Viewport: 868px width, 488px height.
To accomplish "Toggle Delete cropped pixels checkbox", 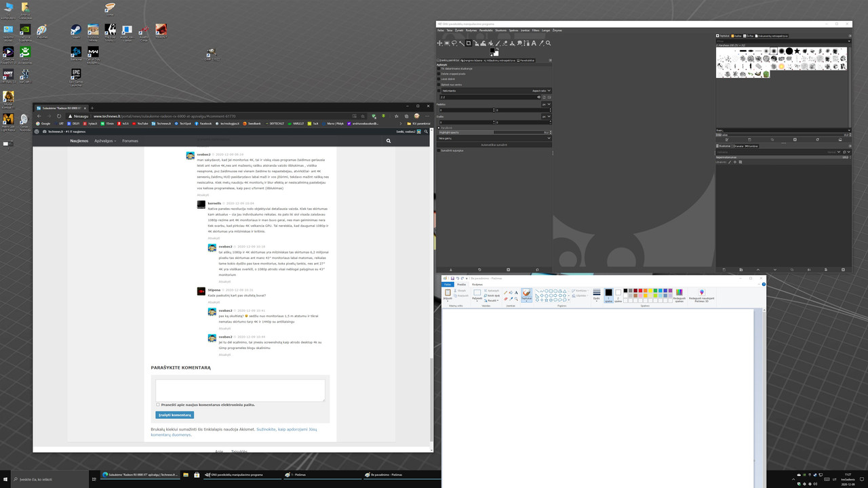I will pyautogui.click(x=439, y=74).
